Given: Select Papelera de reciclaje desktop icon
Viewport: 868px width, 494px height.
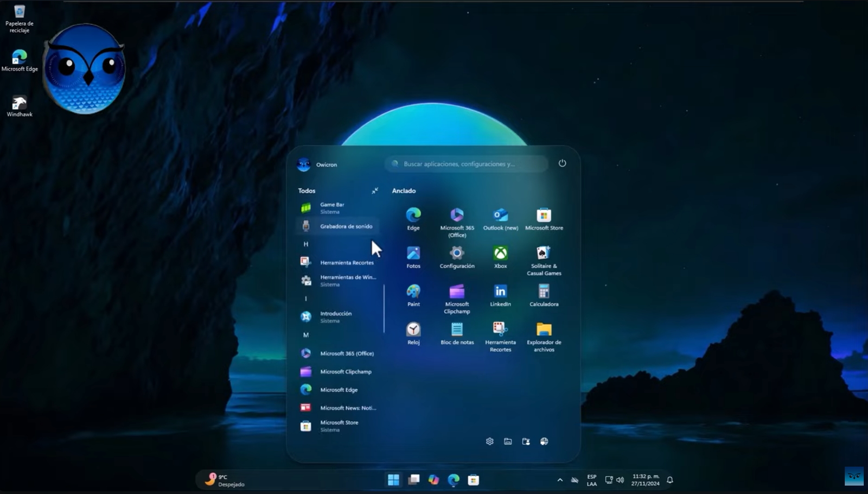Looking at the screenshot, I should (20, 19).
